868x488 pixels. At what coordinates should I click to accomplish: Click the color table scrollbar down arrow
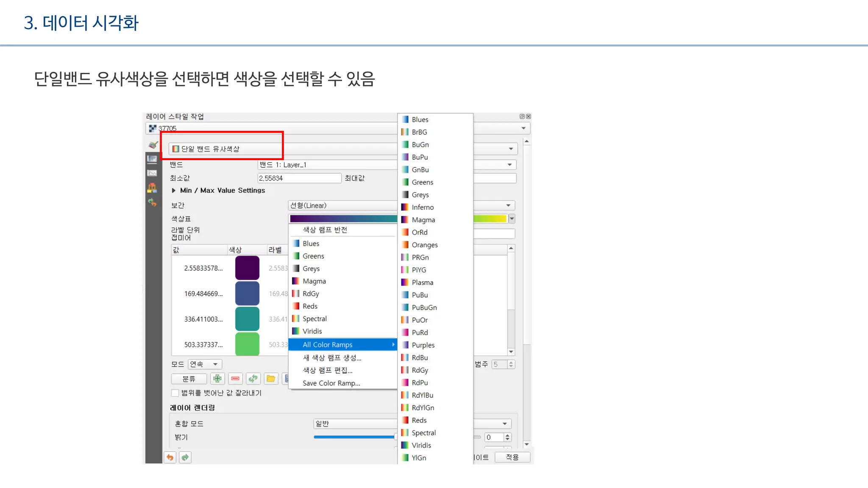511,352
